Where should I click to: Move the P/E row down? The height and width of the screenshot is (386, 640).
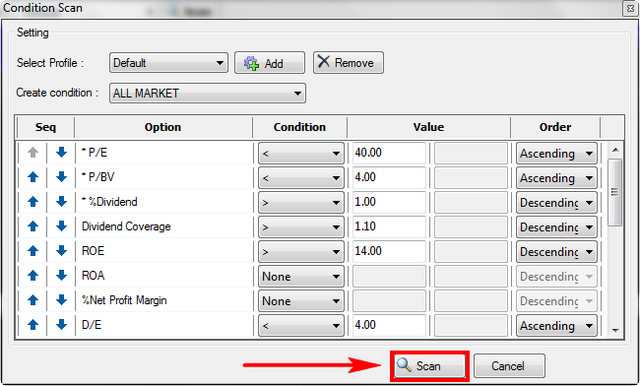coord(61,153)
